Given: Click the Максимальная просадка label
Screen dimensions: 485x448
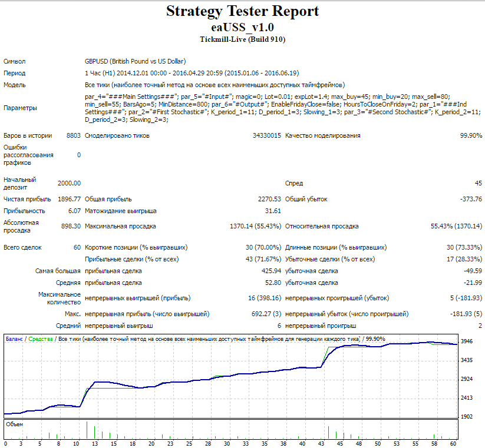Looking at the screenshot, I should pos(120,226).
